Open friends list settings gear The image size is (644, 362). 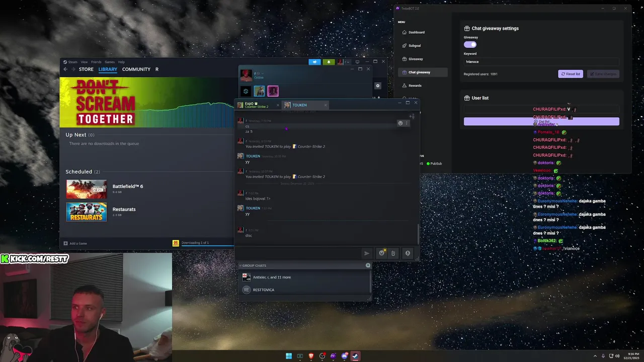(x=378, y=86)
